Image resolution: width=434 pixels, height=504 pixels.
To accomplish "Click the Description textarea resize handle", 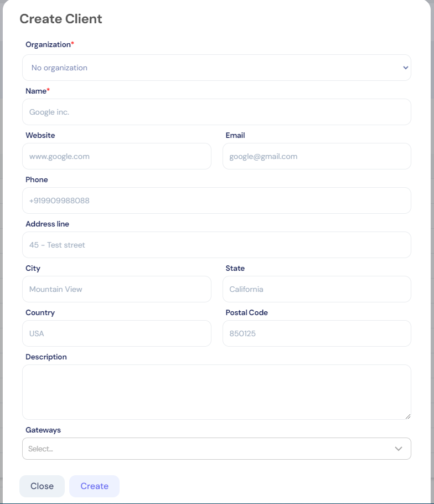I will click(x=408, y=415).
